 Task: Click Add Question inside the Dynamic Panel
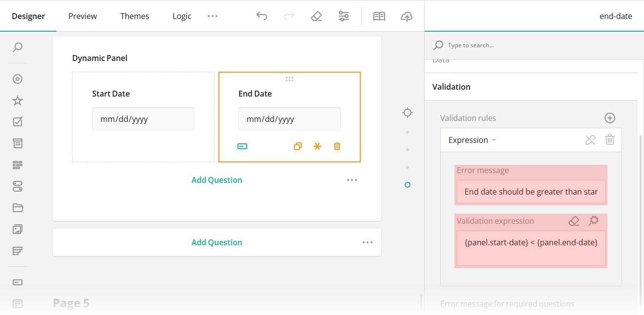[x=216, y=180]
